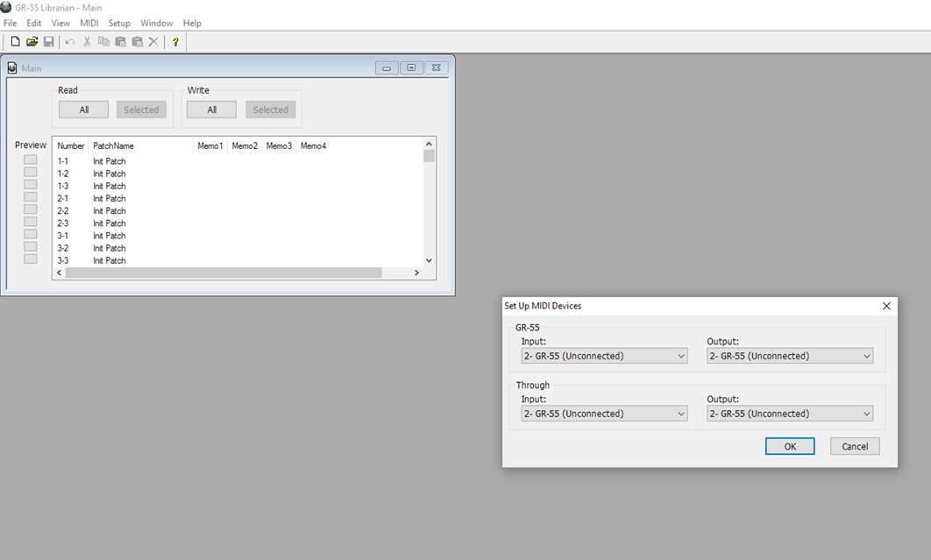The image size is (931, 560).
Task: Click the patch list horizontal scrollbar thumb
Action: coord(224,273)
